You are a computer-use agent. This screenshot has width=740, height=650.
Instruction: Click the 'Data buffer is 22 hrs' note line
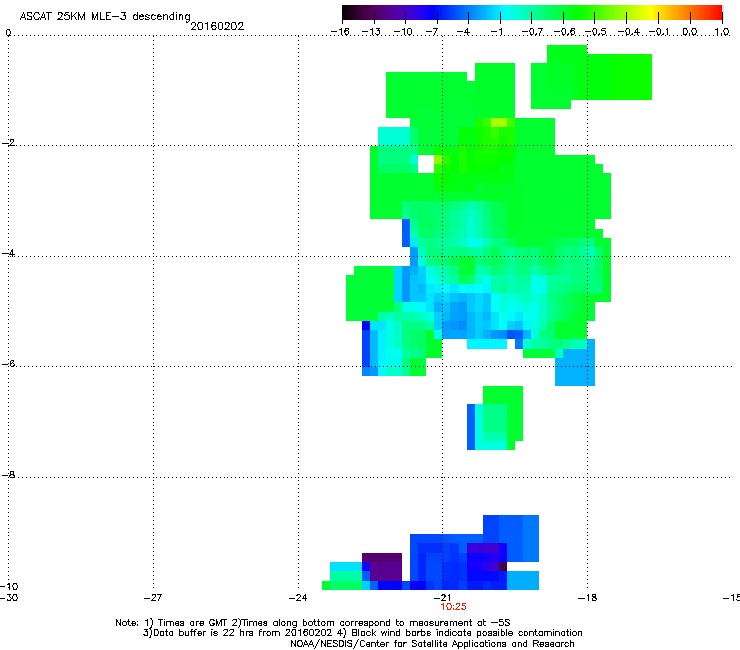(x=362, y=633)
